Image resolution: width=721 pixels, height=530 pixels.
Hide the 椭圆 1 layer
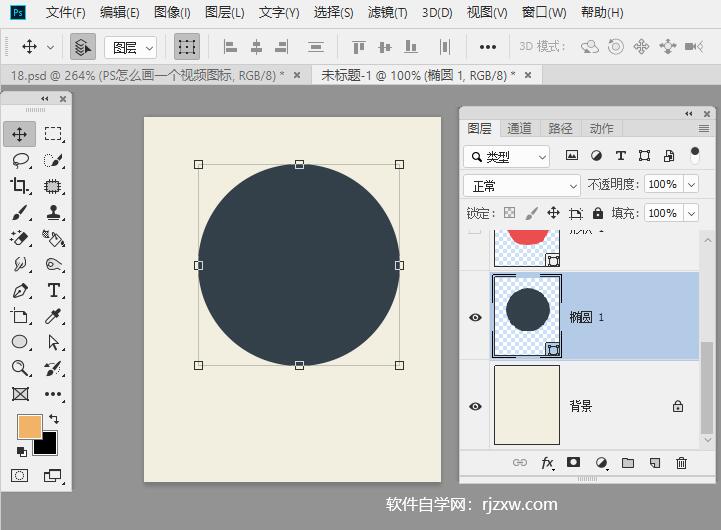[x=475, y=317]
